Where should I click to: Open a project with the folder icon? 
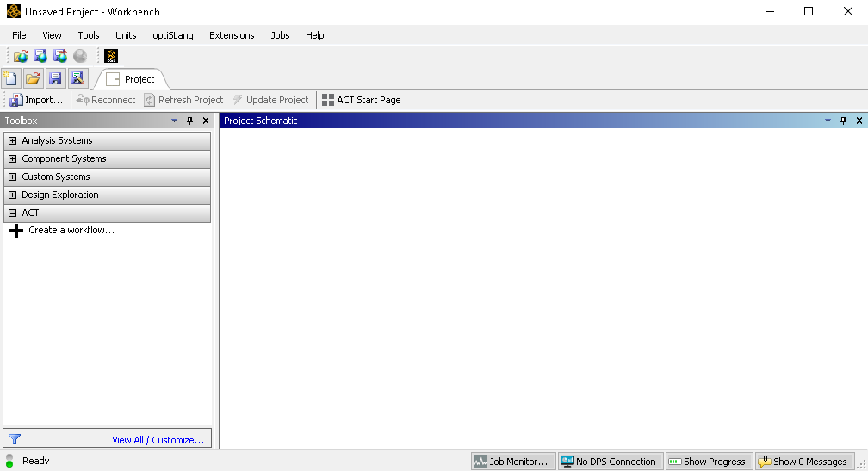click(33, 78)
